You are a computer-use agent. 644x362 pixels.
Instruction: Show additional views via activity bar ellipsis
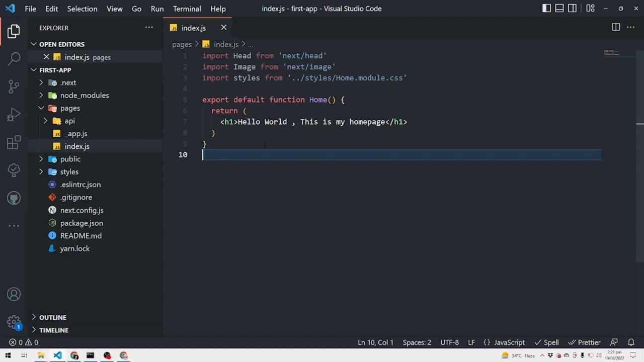(x=14, y=225)
